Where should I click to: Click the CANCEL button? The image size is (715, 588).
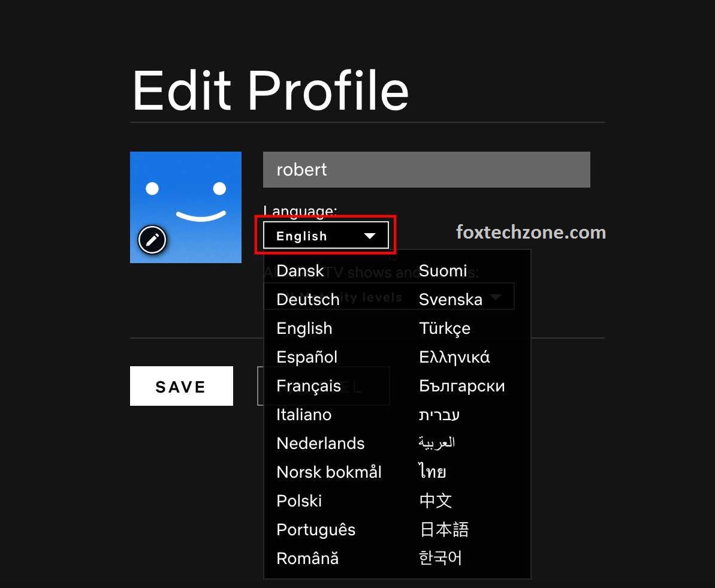(324, 386)
